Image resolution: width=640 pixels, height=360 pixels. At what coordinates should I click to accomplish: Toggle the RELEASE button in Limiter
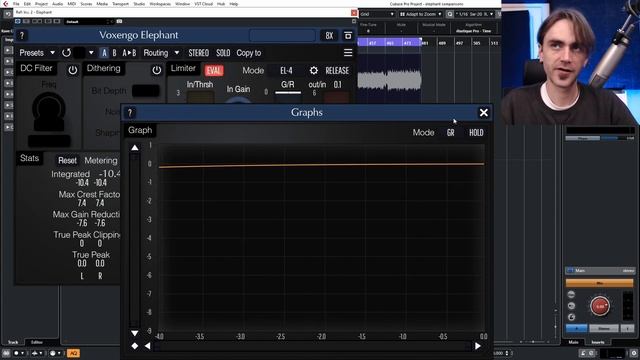[337, 71]
